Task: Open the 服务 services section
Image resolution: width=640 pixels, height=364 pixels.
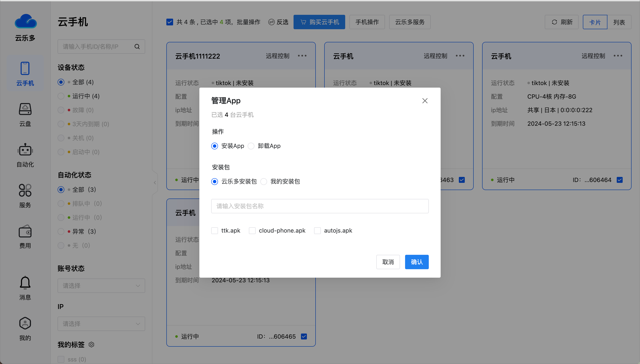Action: 25,196
